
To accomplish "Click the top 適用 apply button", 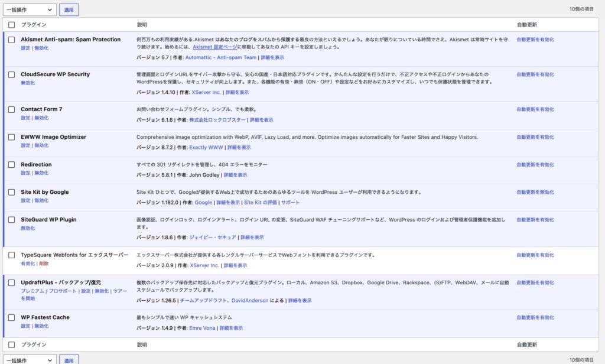I will (69, 9).
